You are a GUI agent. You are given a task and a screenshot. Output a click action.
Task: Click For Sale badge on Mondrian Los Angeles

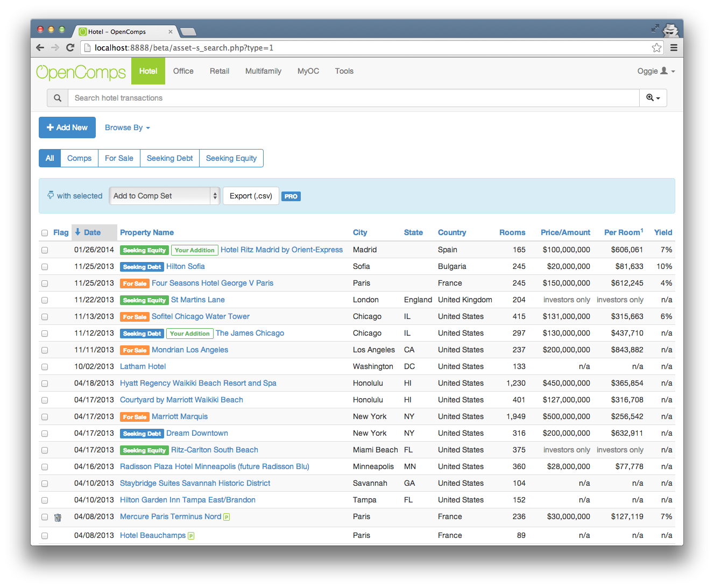(x=135, y=350)
